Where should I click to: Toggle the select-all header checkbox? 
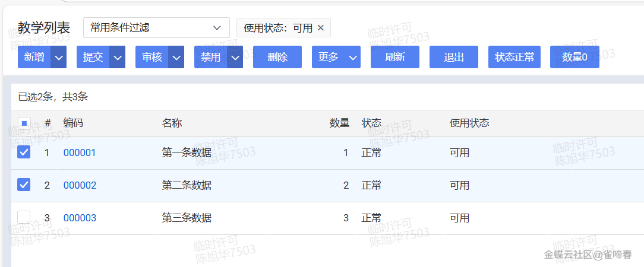24,123
